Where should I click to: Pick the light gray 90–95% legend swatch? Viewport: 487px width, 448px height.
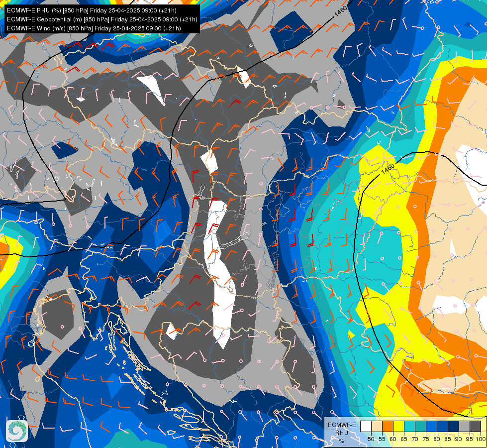[x=464, y=426]
